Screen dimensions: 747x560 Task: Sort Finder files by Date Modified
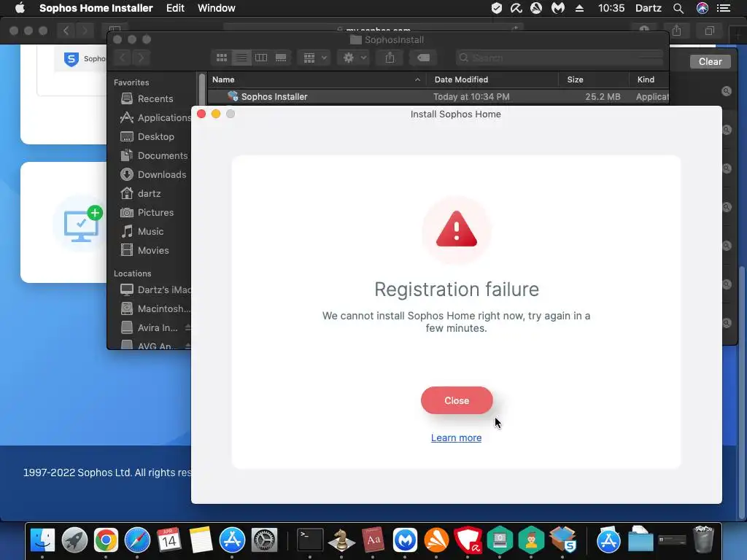pos(492,79)
